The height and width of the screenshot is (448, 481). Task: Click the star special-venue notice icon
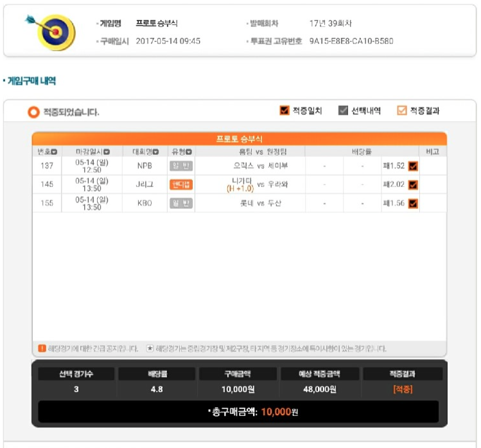[150, 348]
